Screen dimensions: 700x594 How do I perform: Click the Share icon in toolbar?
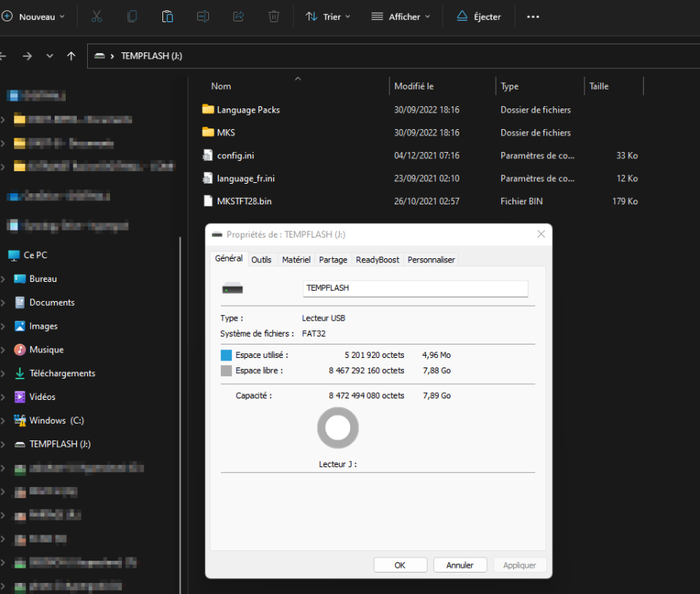pos(238,17)
